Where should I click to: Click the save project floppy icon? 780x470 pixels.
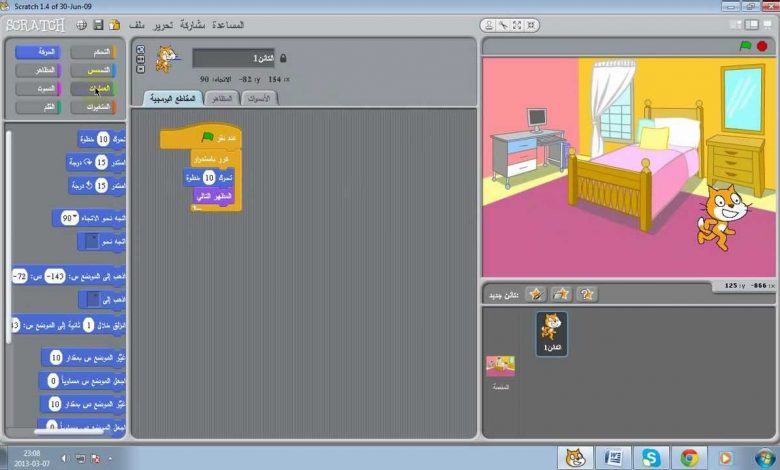tap(98, 25)
